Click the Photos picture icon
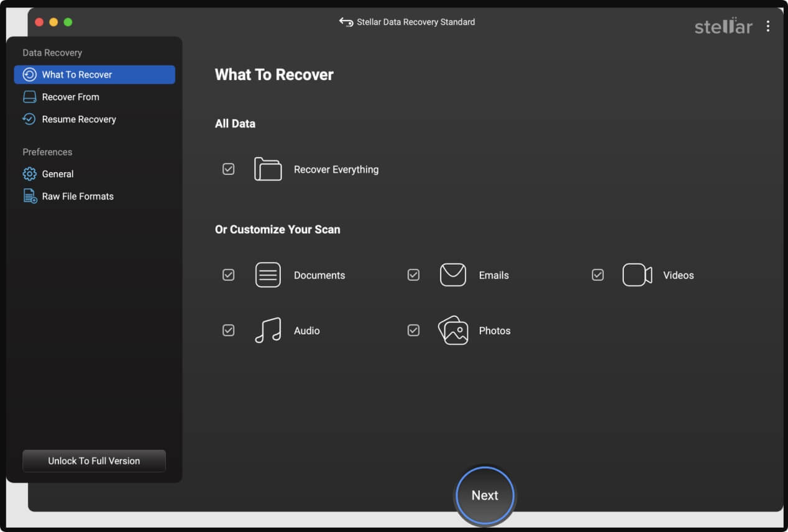Image resolution: width=788 pixels, height=532 pixels. [x=453, y=331]
